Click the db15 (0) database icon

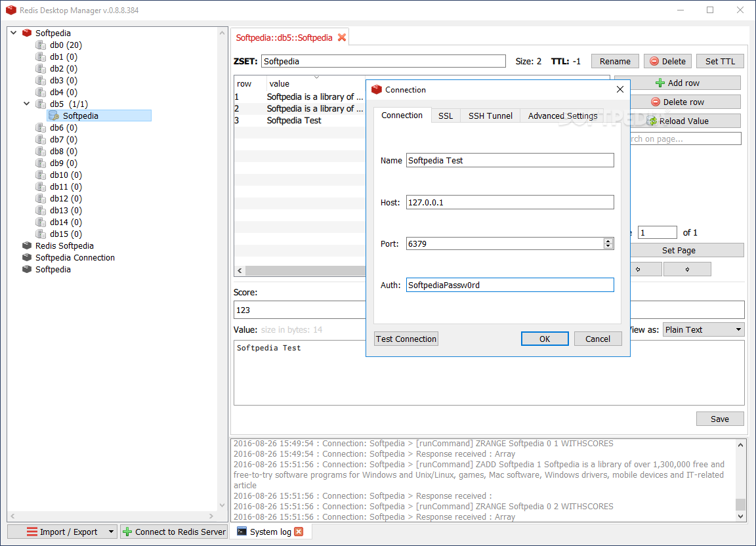[x=41, y=234]
